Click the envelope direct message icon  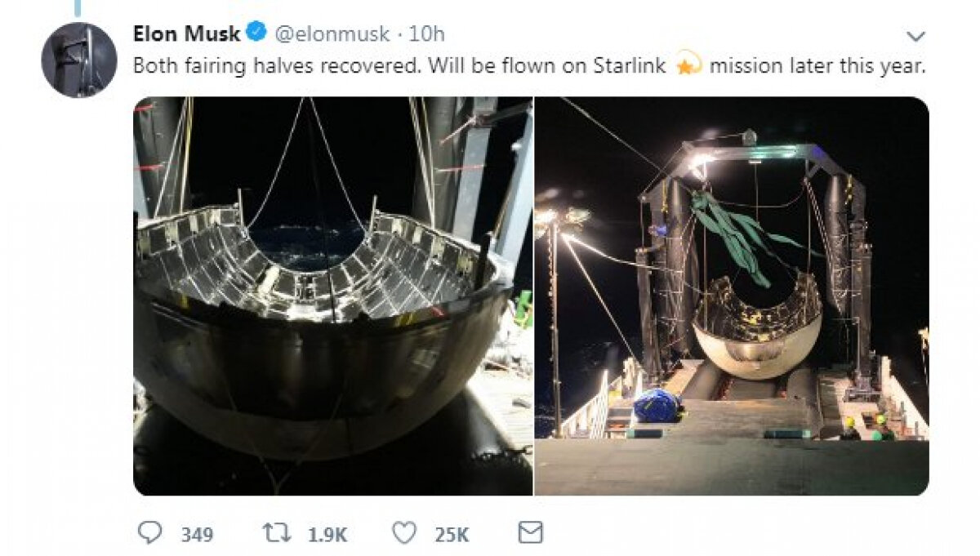tap(531, 533)
